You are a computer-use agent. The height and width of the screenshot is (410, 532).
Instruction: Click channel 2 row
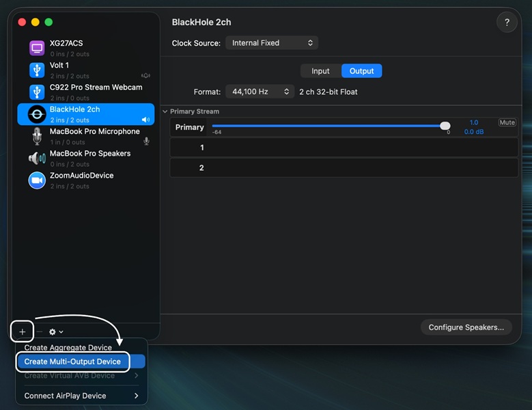344,167
